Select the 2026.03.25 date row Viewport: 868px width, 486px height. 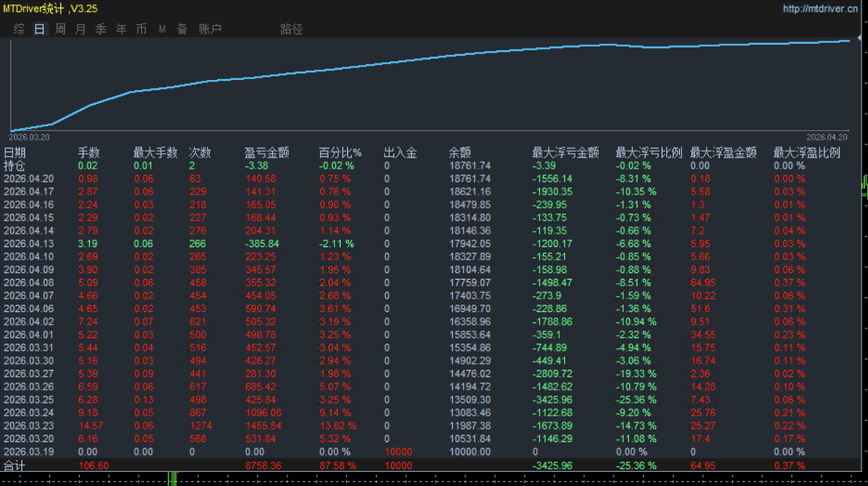tap(29, 400)
